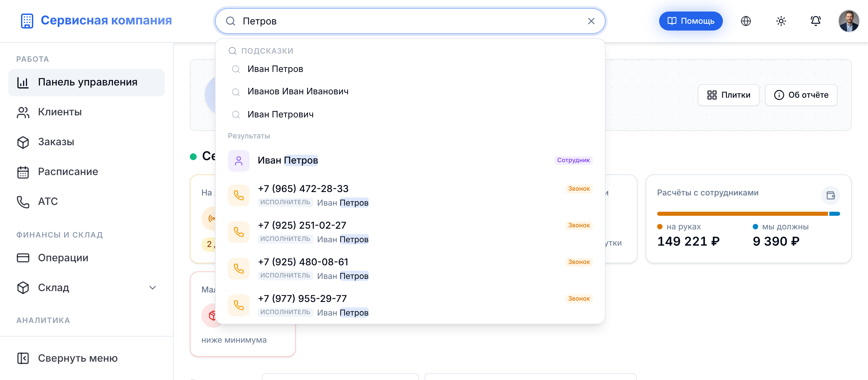This screenshot has height=380, width=868.
Task: Clear the search field with the X
Action: 591,21
